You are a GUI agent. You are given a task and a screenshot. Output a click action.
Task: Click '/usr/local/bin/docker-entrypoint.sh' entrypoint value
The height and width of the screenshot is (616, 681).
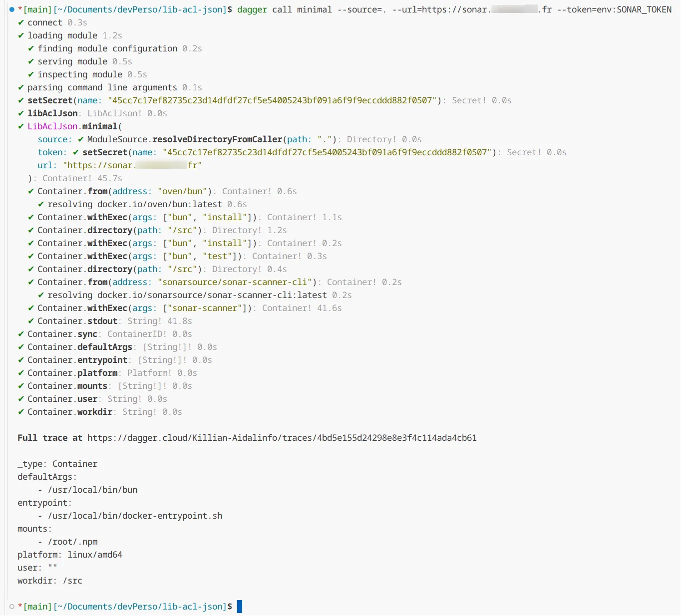click(135, 516)
